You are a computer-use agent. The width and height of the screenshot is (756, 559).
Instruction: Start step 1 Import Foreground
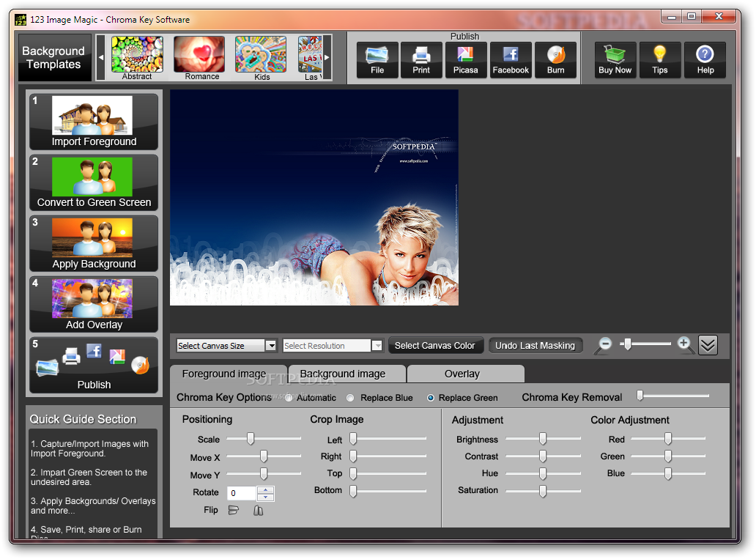(94, 122)
